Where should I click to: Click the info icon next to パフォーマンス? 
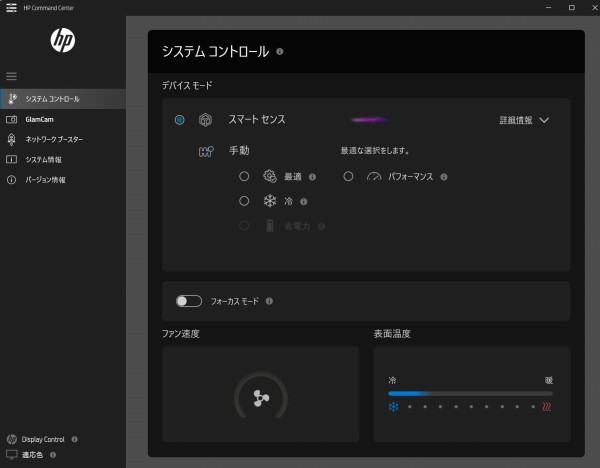coord(444,177)
